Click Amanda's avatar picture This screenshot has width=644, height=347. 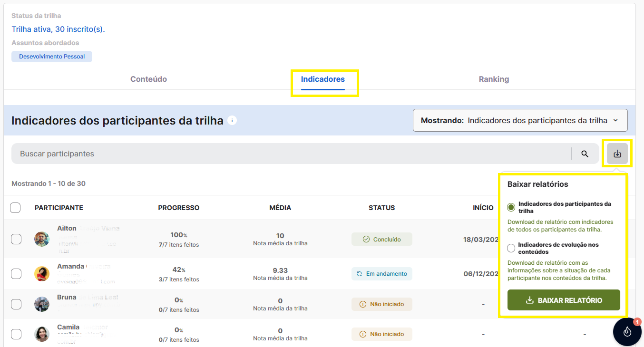(42, 274)
